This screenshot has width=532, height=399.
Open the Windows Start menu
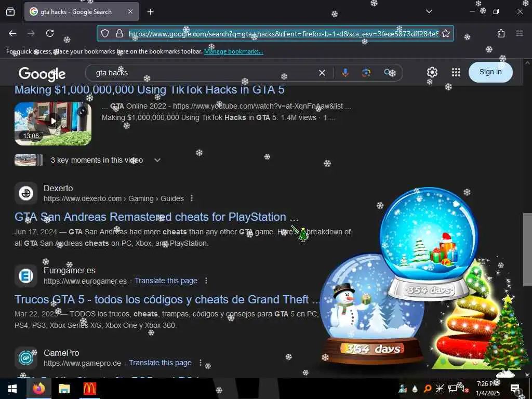[12, 389]
